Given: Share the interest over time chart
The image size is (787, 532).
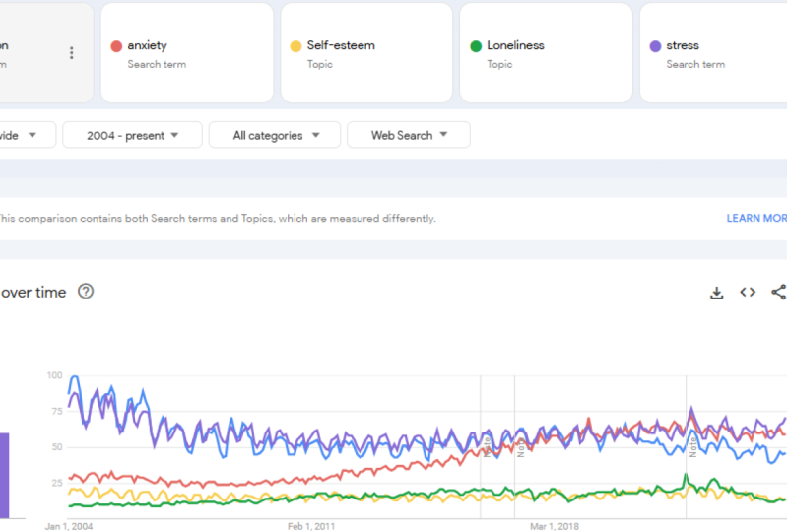Looking at the screenshot, I should pyautogui.click(x=779, y=292).
